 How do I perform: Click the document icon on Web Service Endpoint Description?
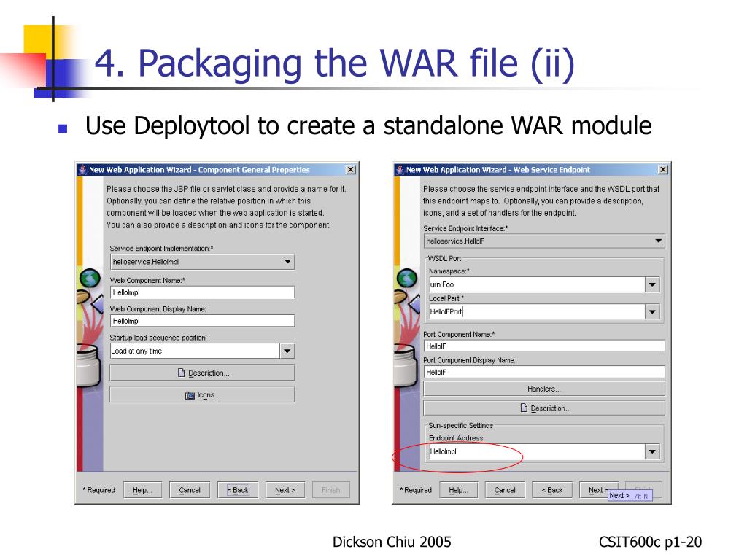pyautogui.click(x=524, y=408)
